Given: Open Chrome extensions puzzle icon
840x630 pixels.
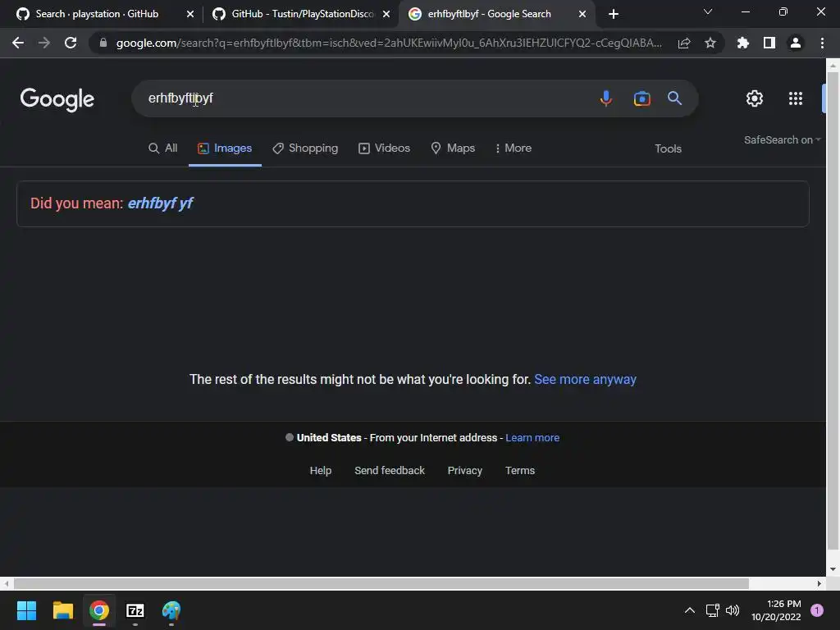Looking at the screenshot, I should 743,43.
